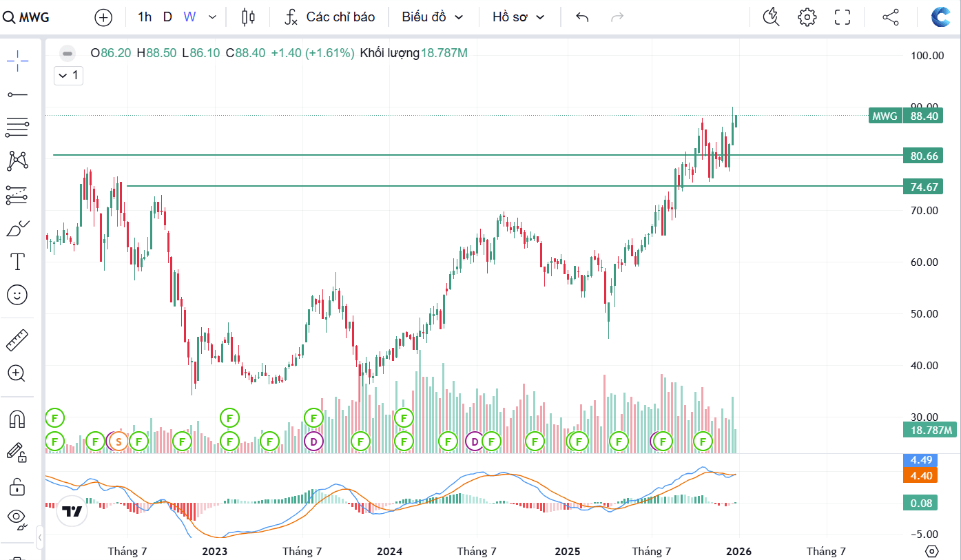Switch to the 1h timeframe
The image size is (961, 560).
pos(145,17)
